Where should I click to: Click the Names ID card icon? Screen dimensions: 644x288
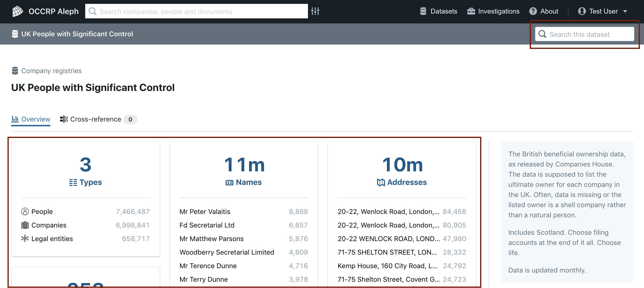229,182
